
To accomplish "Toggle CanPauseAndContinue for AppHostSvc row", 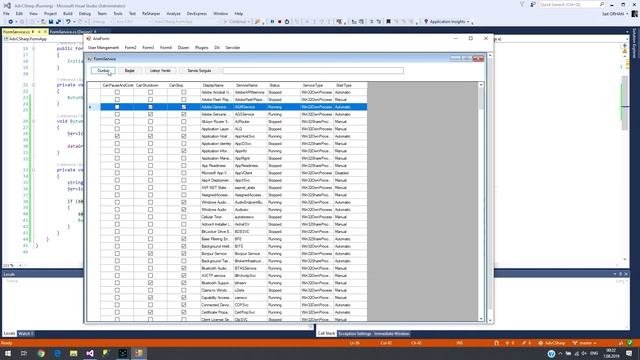I will 117,136.
